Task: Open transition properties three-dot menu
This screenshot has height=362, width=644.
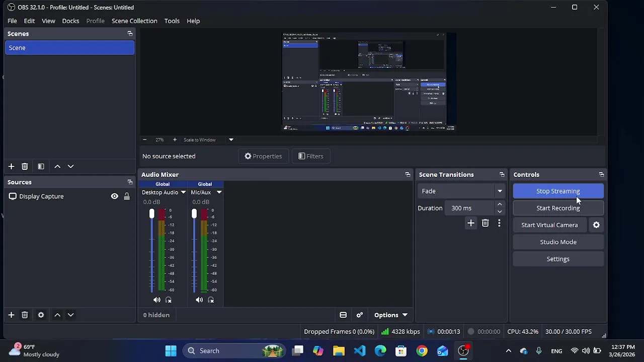Action: [499, 223]
